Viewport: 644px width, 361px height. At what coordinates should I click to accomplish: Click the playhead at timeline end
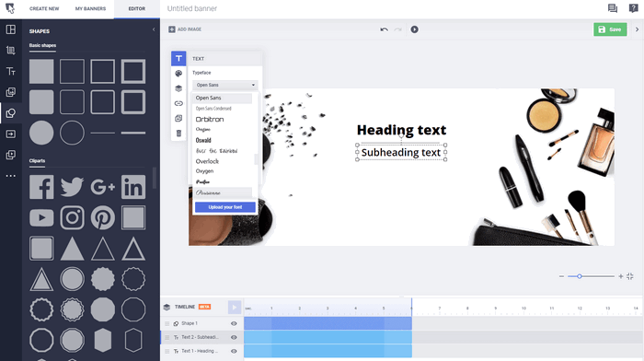point(411,307)
